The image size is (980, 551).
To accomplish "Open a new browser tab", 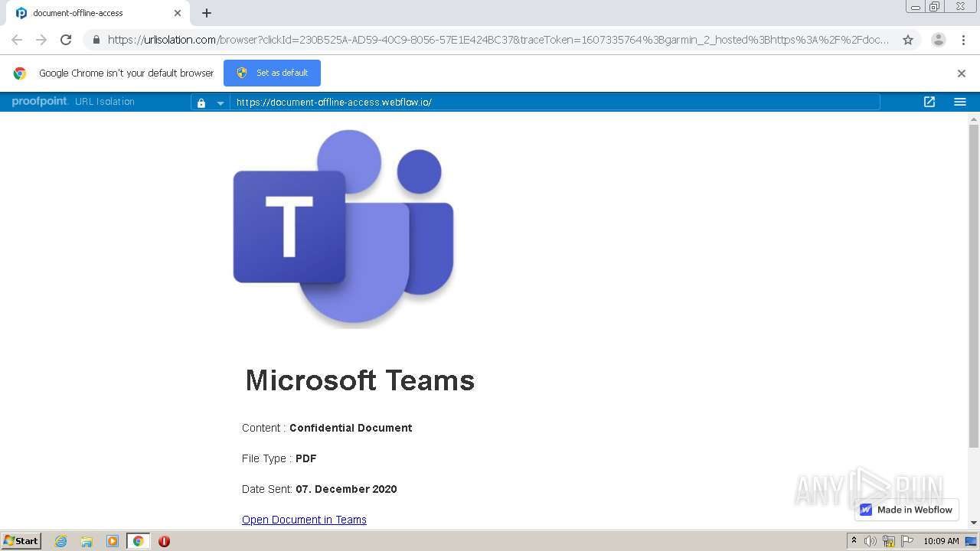I will tap(207, 13).
